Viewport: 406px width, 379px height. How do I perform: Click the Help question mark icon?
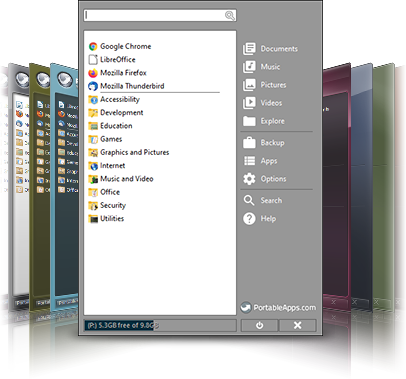coord(249,219)
